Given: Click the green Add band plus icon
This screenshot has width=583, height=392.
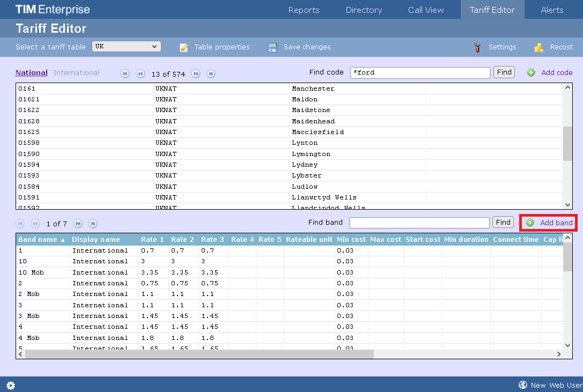Looking at the screenshot, I should tap(530, 223).
